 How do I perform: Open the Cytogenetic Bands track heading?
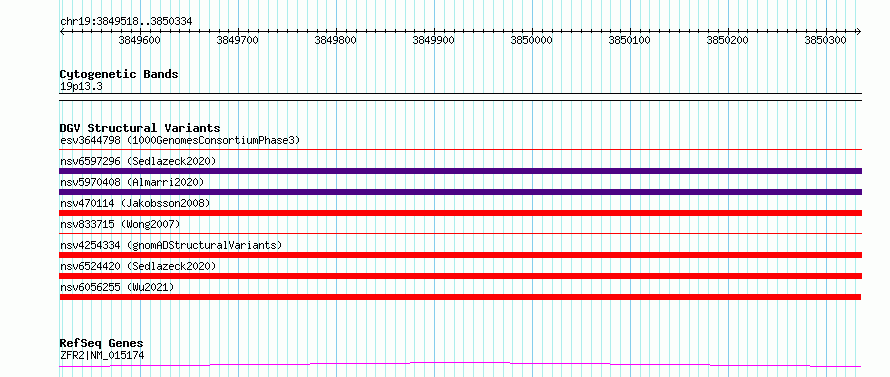[119, 74]
